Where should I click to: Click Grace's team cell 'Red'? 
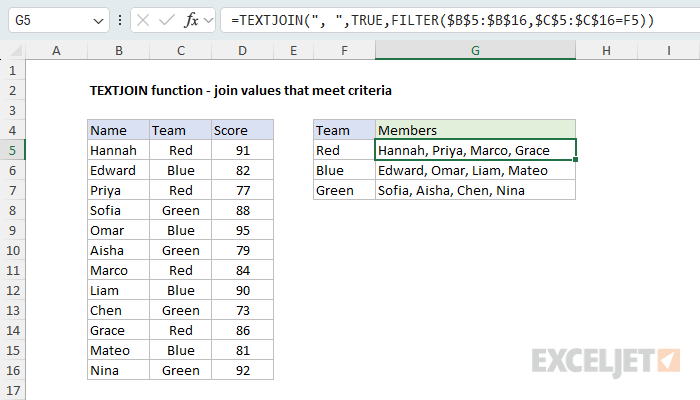[x=180, y=330]
